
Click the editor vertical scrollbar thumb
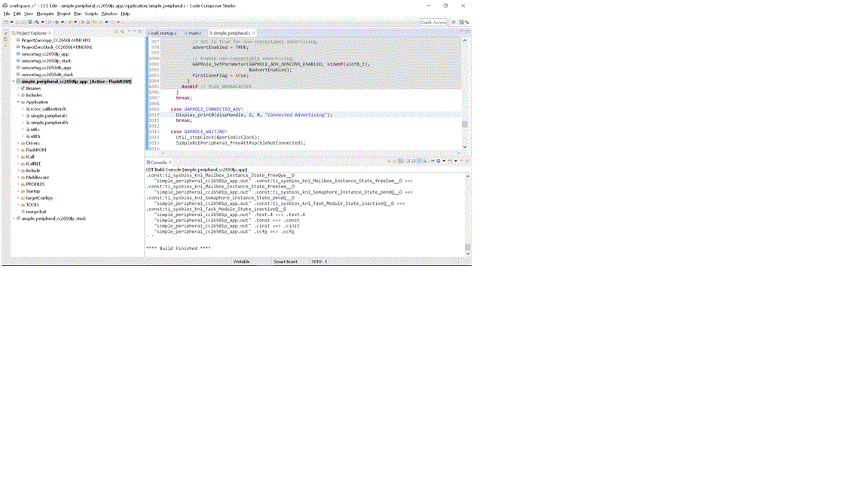point(465,124)
